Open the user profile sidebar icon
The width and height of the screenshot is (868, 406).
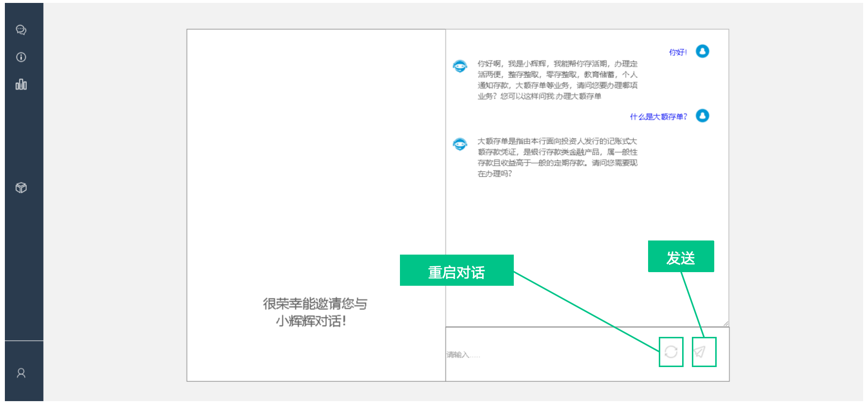(21, 373)
